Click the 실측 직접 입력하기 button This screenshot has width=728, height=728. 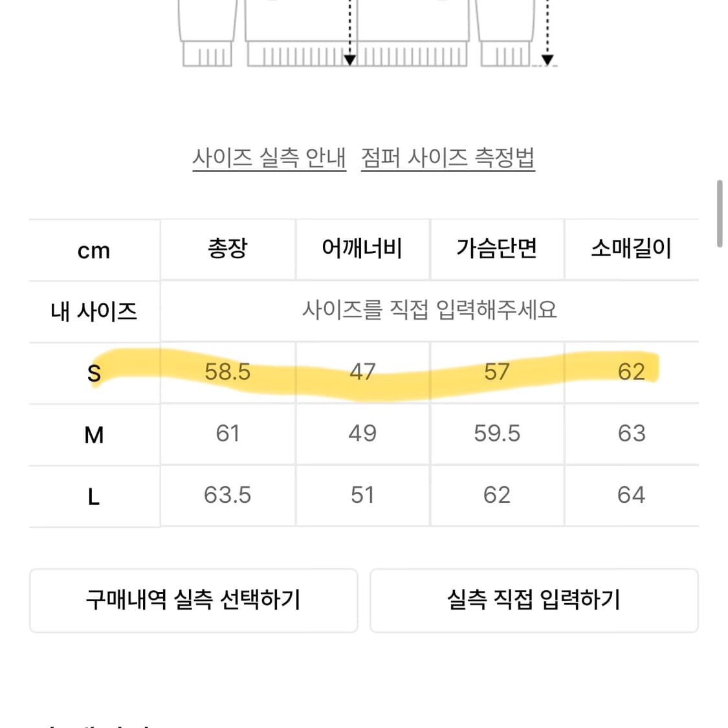[x=535, y=601]
